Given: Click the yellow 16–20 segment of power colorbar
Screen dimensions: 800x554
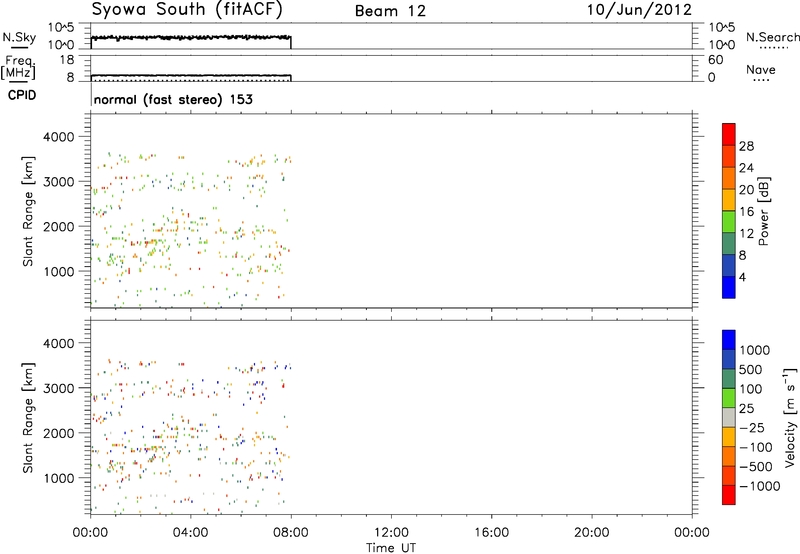Looking at the screenshot, I should (x=729, y=199).
